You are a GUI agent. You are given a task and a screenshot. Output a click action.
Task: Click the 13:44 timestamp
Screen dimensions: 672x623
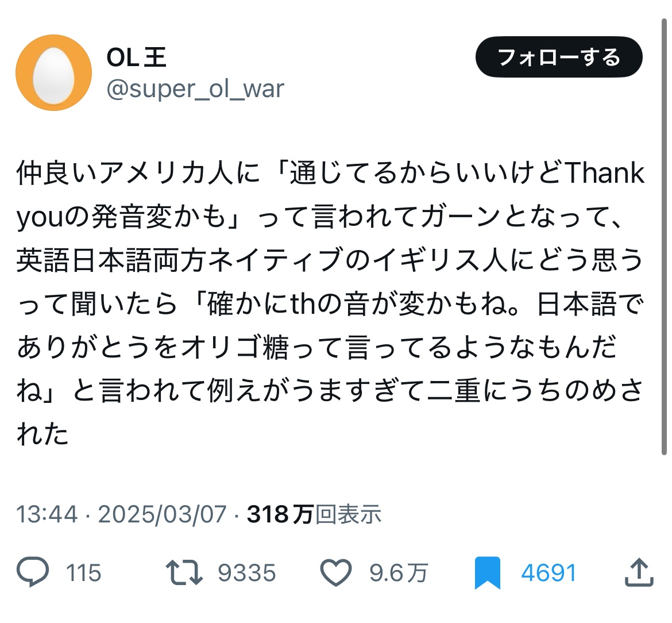(47, 514)
